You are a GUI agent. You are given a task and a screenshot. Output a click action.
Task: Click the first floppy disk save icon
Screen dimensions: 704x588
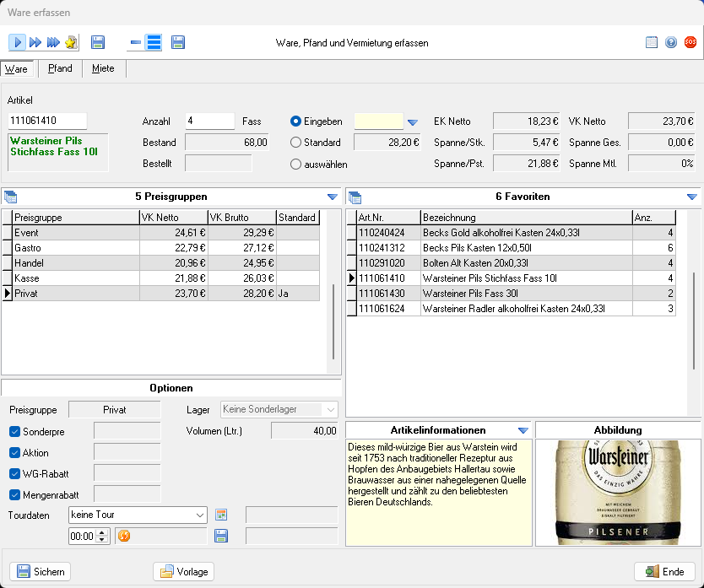coord(97,43)
